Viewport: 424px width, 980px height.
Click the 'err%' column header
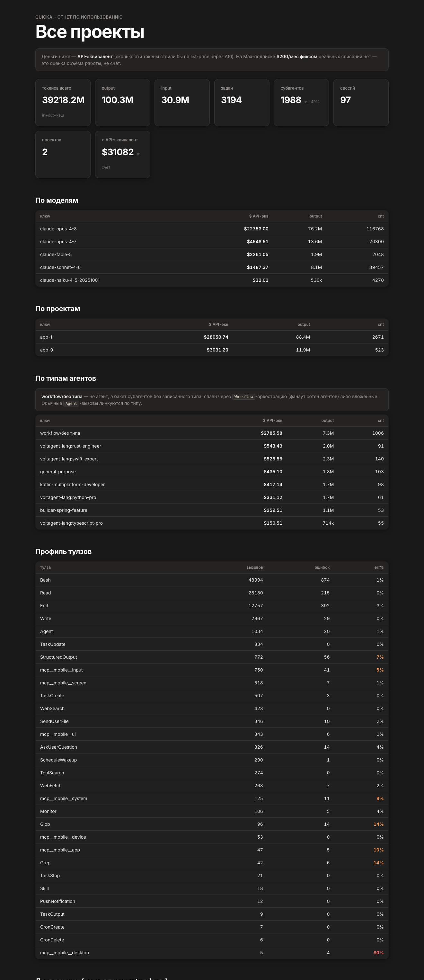379,567
